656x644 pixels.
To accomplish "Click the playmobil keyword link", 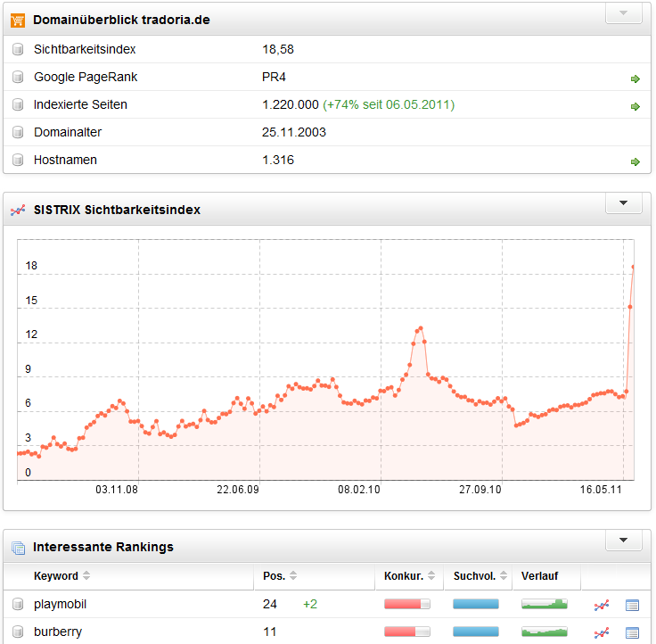I will pos(60,605).
